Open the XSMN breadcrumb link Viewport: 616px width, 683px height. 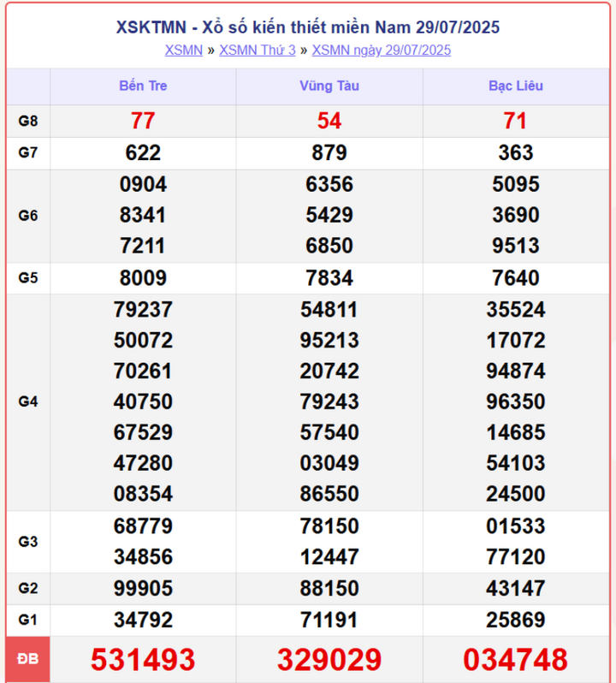(184, 50)
